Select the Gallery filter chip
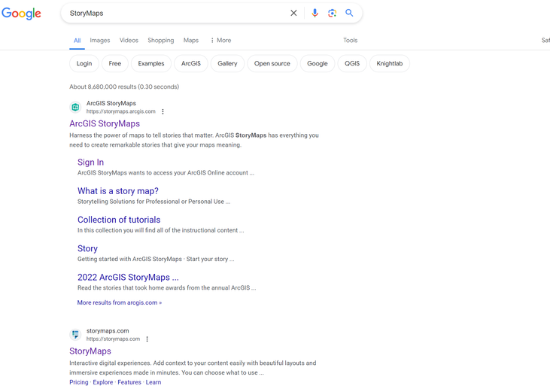This screenshot has width=550, height=392. (227, 63)
